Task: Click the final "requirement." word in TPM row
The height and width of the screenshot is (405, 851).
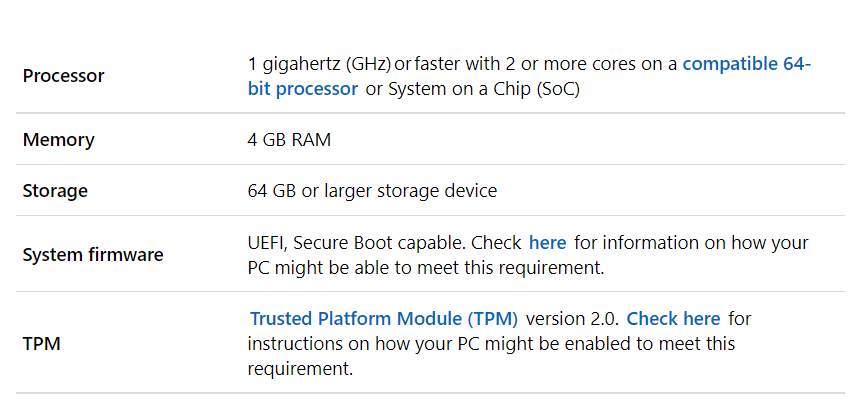Action: pyautogui.click(x=300, y=369)
